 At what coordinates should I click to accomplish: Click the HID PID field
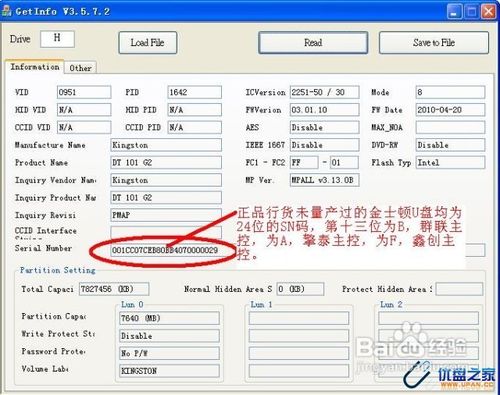[195, 110]
